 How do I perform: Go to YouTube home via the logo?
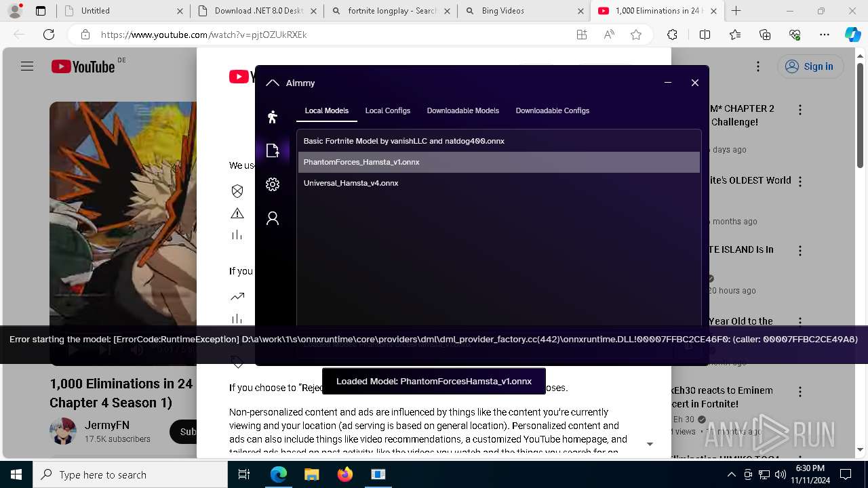pos(83,66)
